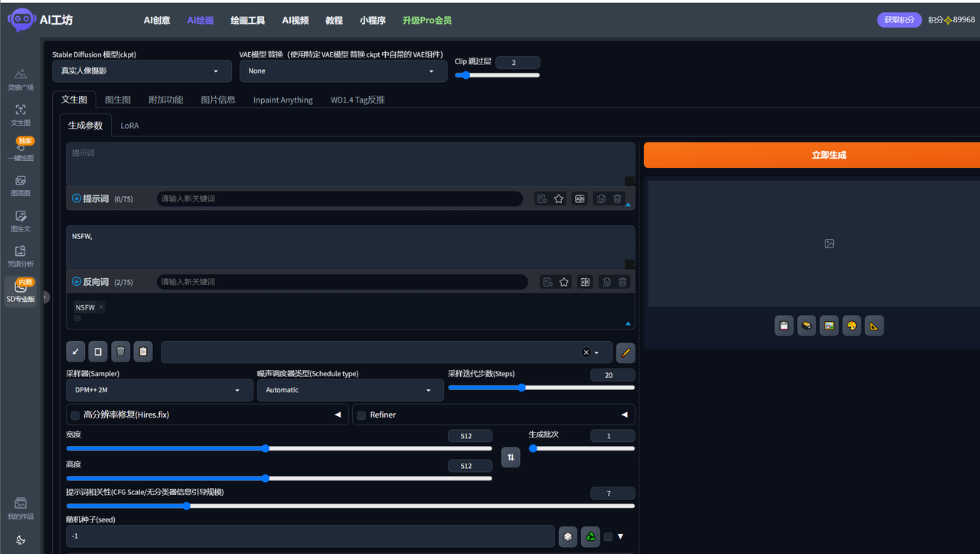Viewport: 980px width, 554px height.
Task: Randomize seed with the dice button
Action: (567, 536)
